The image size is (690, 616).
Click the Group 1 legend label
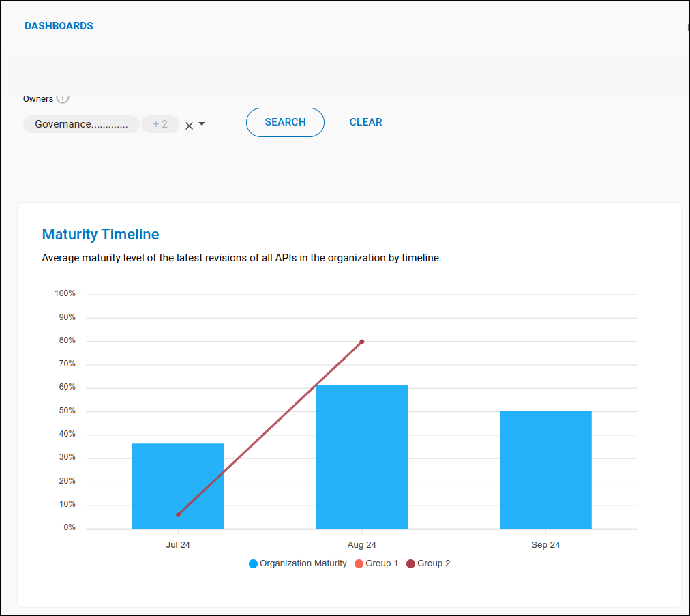pyautogui.click(x=382, y=563)
